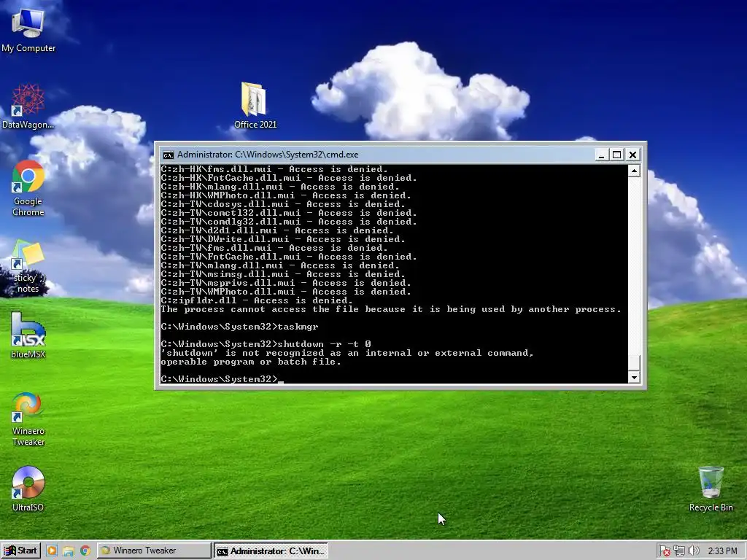Viewport: 747px width, 560px height.
Task: Click the Administrator cmd taskbar button
Action: (271, 551)
